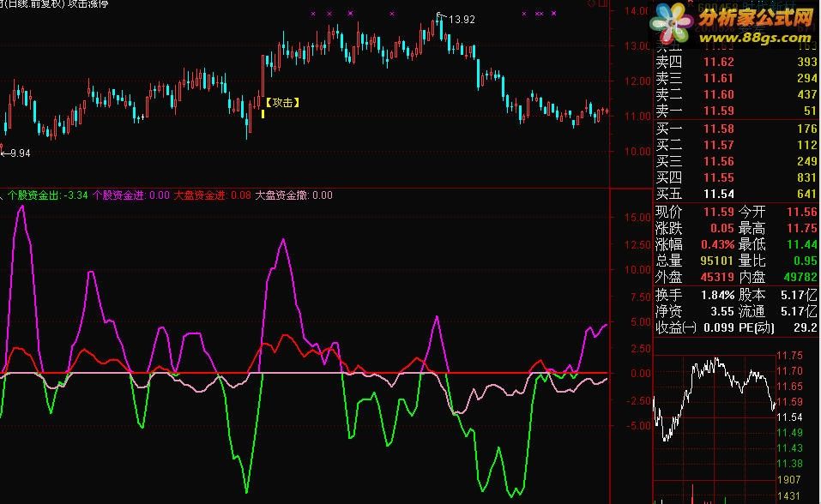Click the 13.00 price axis label
This screenshot has width=821, height=504.
[x=637, y=46]
